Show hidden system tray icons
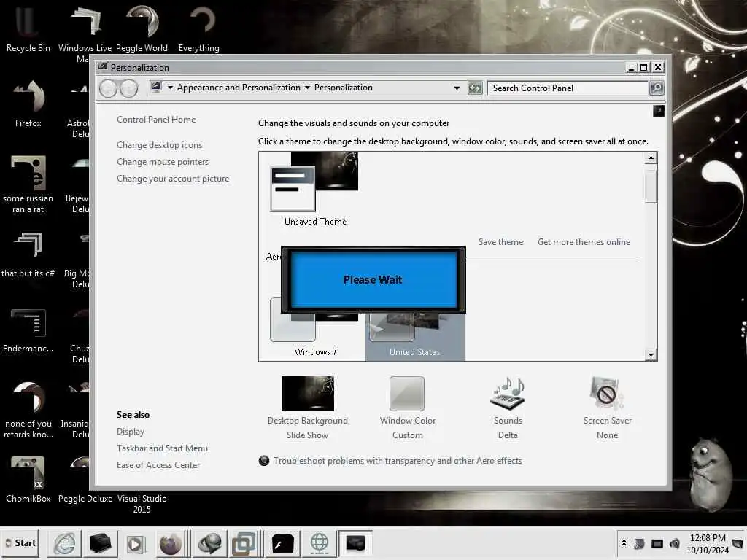The width and height of the screenshot is (747, 560). coord(624,543)
